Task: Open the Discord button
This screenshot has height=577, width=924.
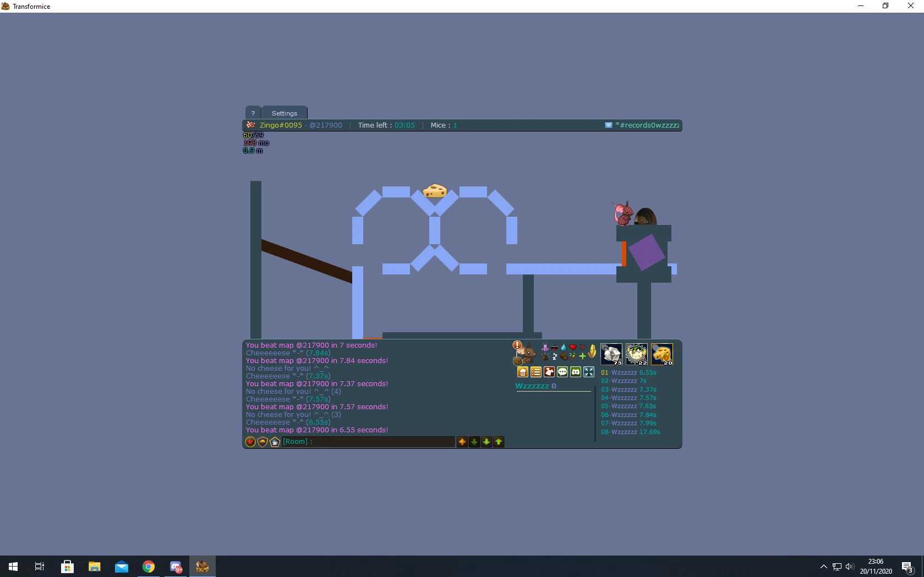Action: (x=576, y=372)
